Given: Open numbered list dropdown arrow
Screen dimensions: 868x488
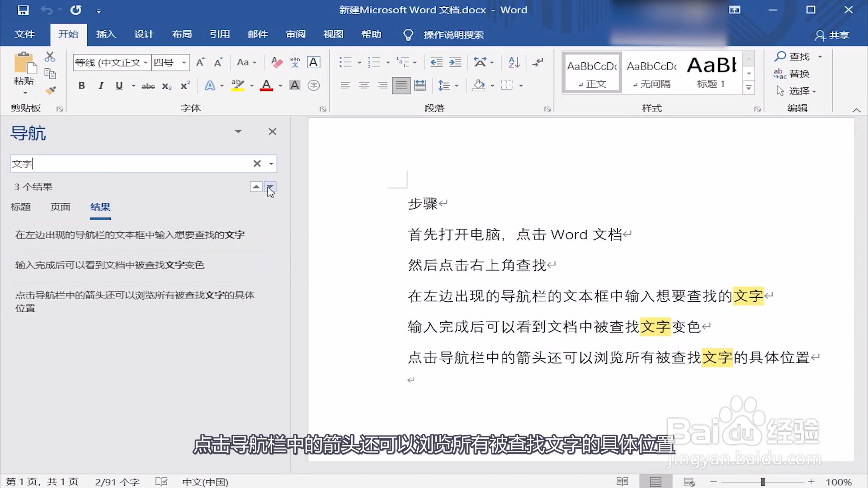Looking at the screenshot, I should 388,62.
